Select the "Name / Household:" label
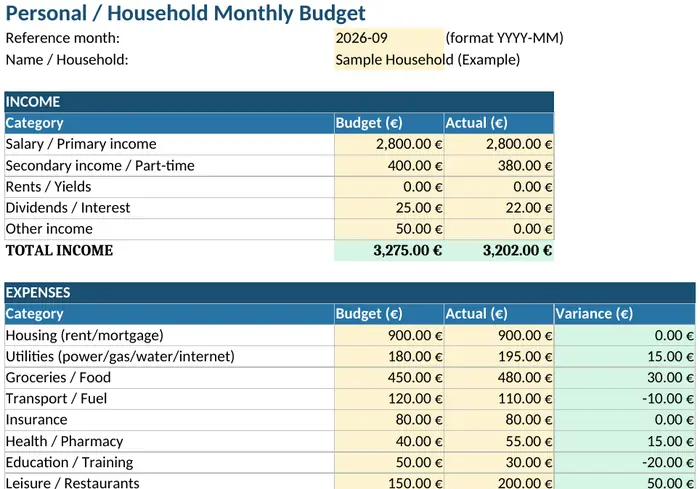The width and height of the screenshot is (700, 489). 67,59
